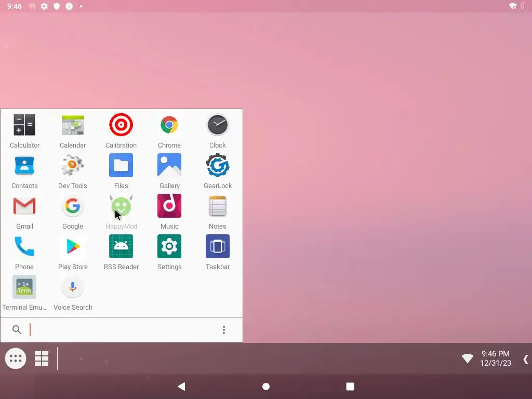The image size is (532, 399).
Task: Tap the Back navigation button
Action: click(x=181, y=387)
